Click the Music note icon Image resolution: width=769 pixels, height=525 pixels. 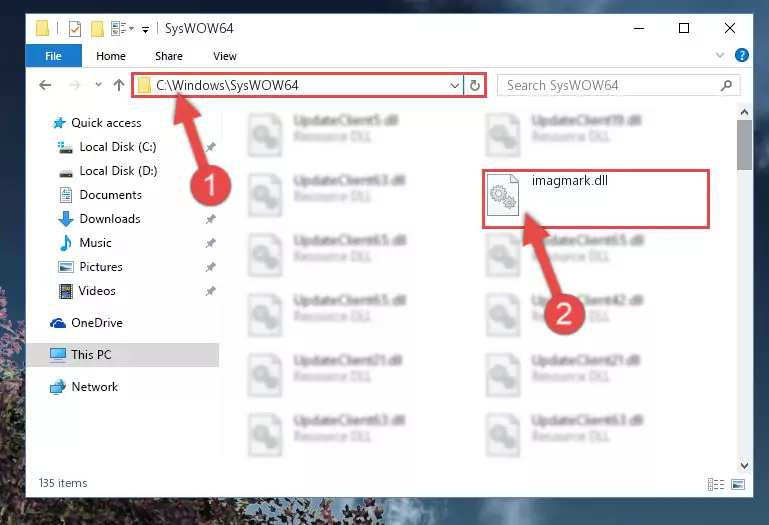point(66,243)
